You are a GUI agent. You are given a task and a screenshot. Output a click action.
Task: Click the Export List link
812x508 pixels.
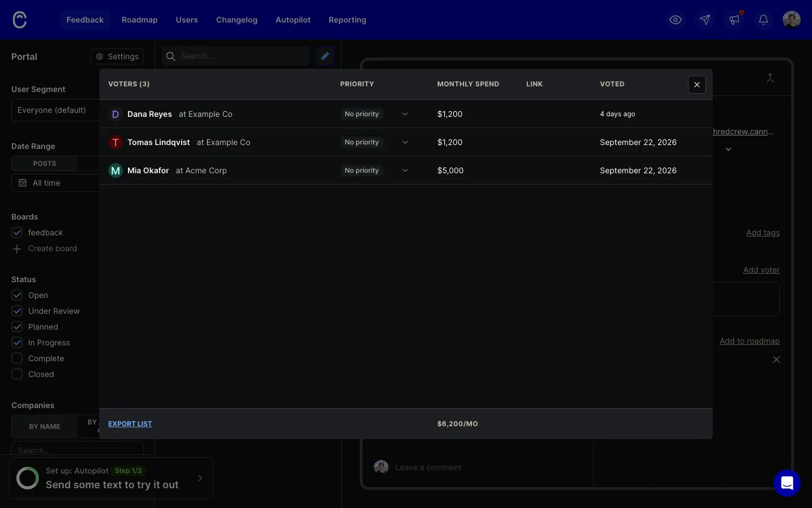(130, 424)
